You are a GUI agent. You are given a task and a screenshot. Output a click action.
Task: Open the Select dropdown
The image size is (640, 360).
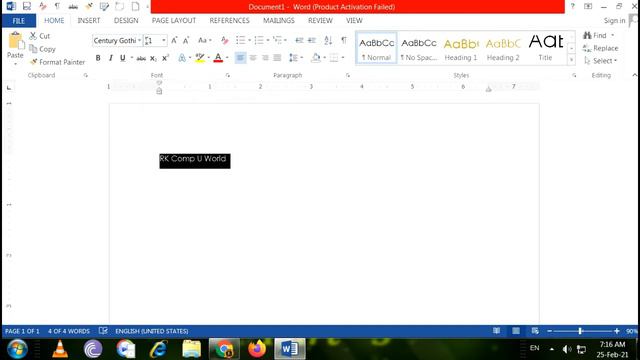click(600, 61)
